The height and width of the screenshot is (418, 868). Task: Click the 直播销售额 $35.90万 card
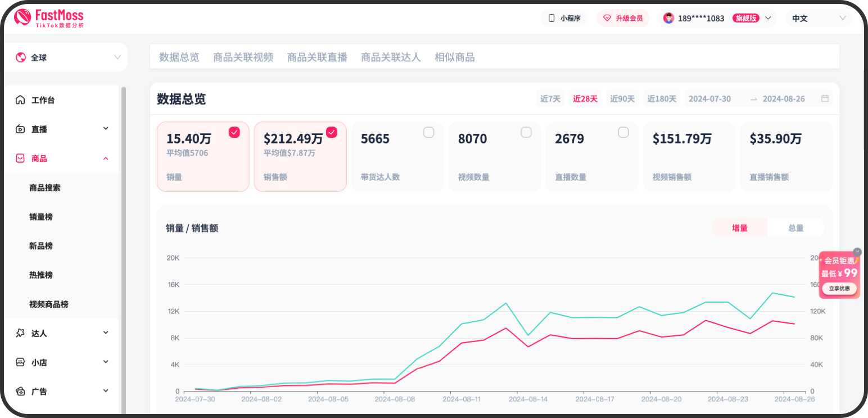point(786,157)
